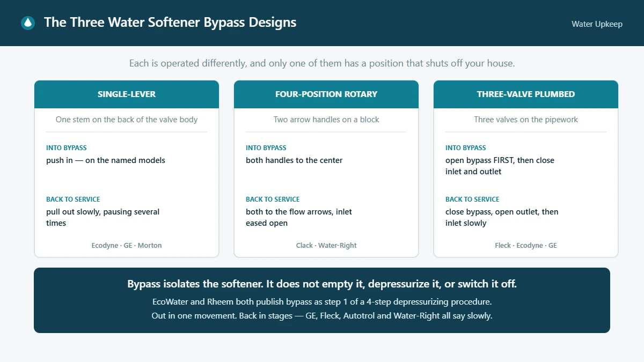Viewport: 644px width, 362px height.
Task: Click "both handles to the center"
Action: (294, 160)
